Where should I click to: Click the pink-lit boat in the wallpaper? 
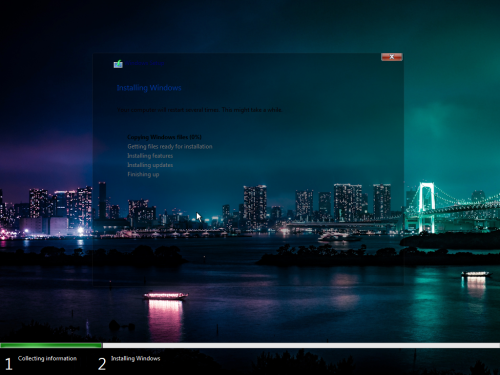point(166,295)
